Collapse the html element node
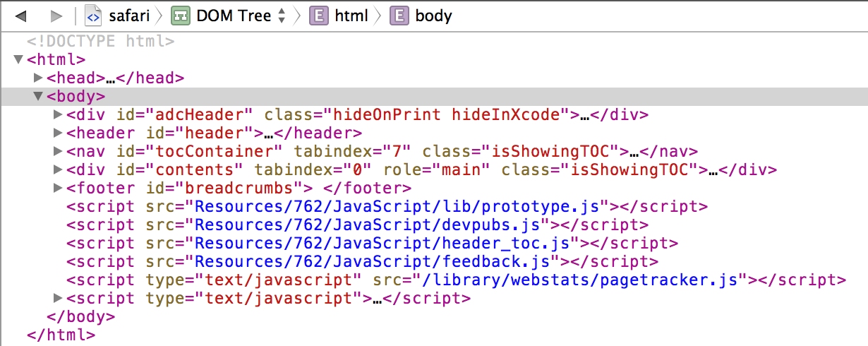868x346 pixels. 18,60
